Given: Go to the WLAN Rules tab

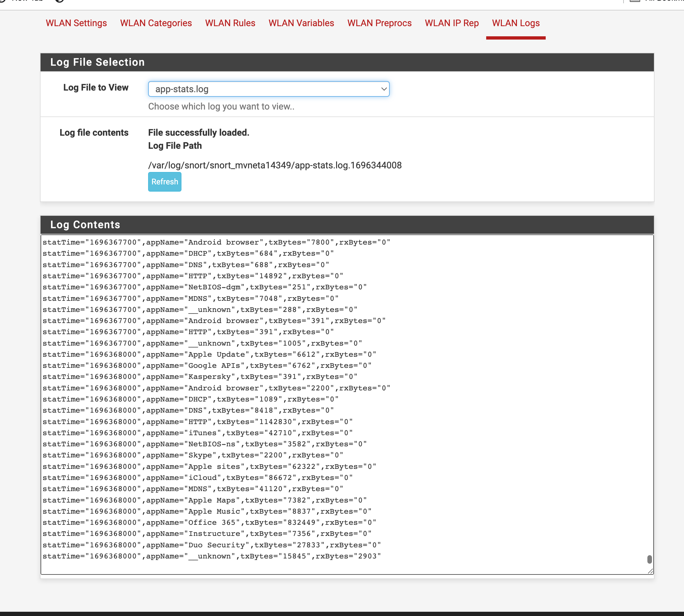Looking at the screenshot, I should point(230,23).
